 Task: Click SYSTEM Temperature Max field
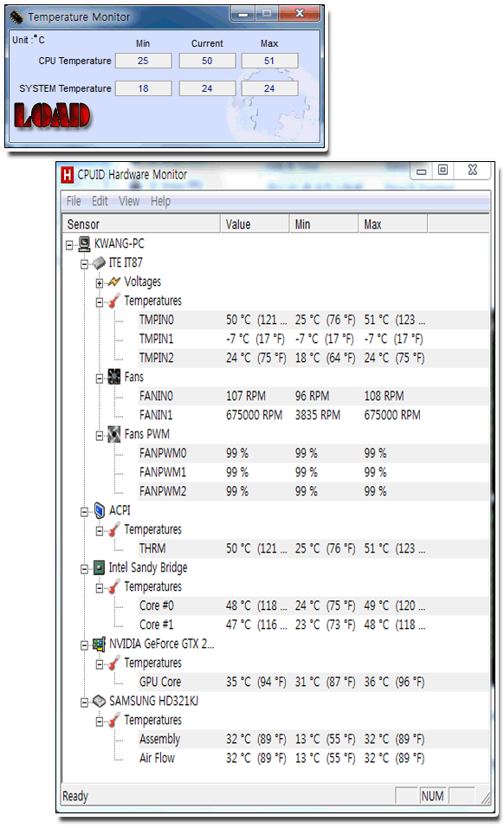269,88
